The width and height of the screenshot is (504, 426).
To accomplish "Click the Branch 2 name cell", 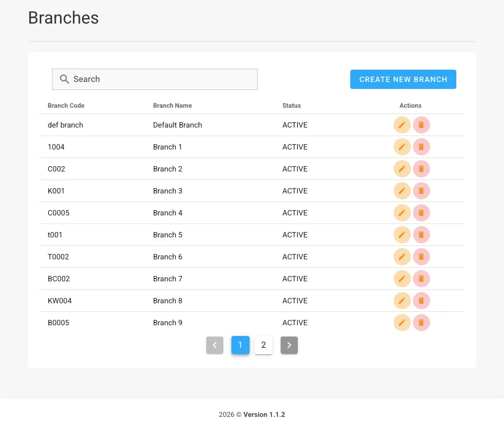I will (x=168, y=169).
